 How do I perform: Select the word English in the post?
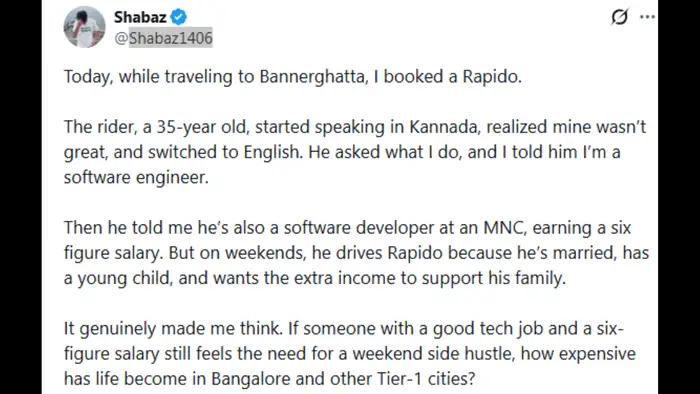272,153
